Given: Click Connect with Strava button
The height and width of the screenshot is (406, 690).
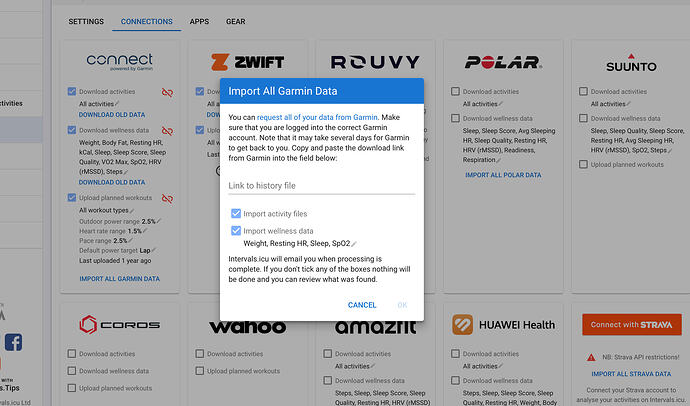Looking at the screenshot, I should click(631, 325).
